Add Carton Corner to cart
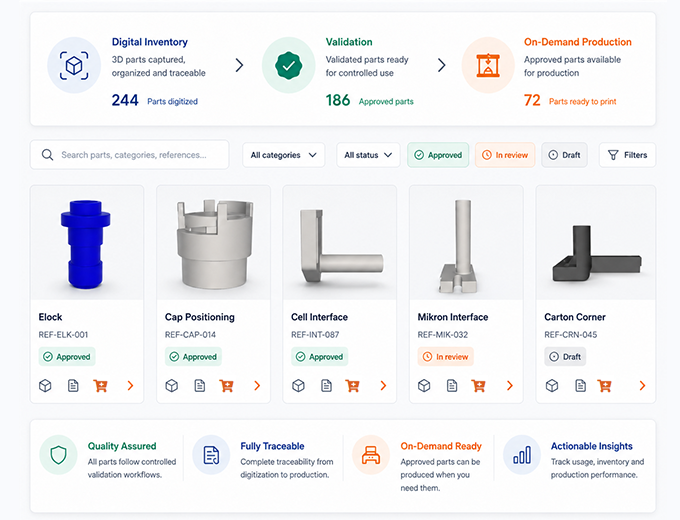Screen dimensions: 680x520 pyautogui.click(x=604, y=386)
